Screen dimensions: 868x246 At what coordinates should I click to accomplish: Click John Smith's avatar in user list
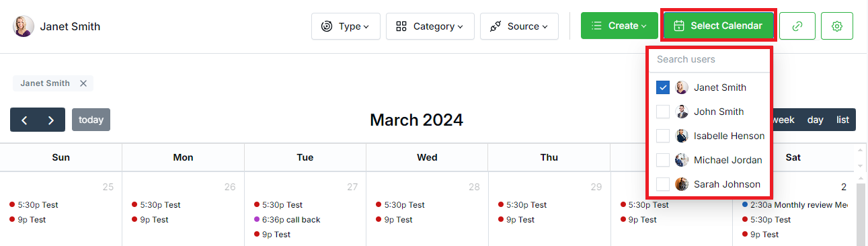(682, 112)
